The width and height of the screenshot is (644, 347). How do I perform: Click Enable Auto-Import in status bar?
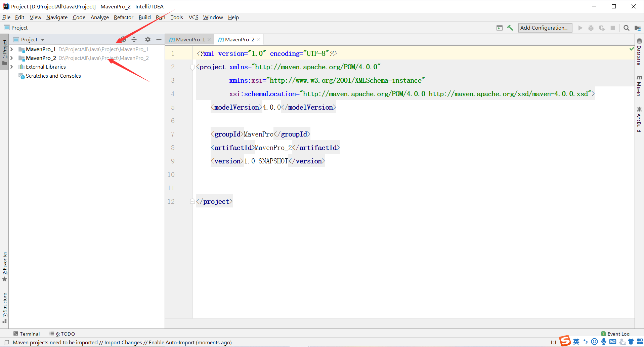(x=172, y=342)
